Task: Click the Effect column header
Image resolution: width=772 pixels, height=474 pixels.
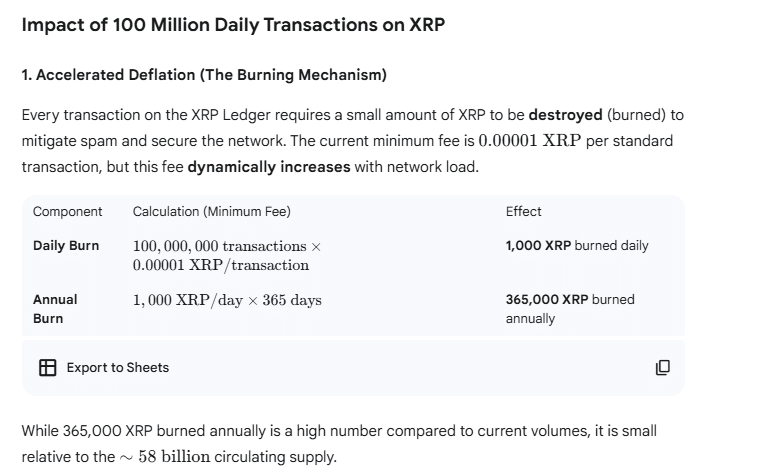Action: [x=523, y=211]
